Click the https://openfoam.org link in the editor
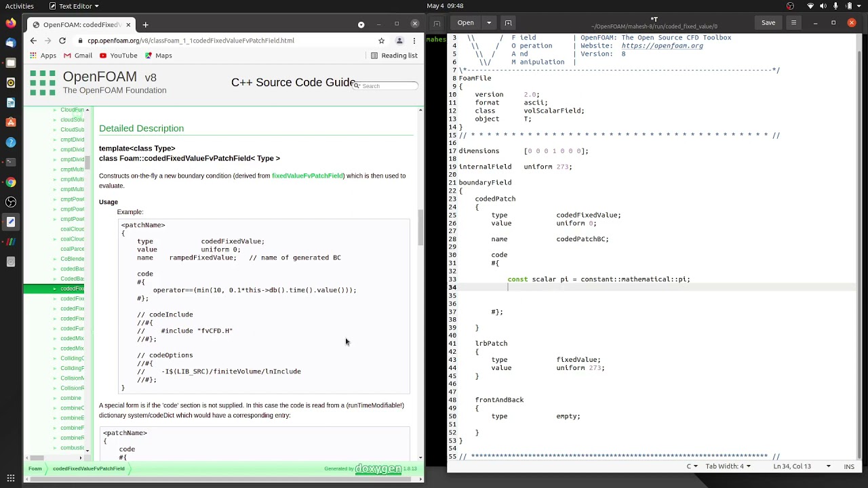The height and width of the screenshot is (488, 868). (662, 46)
